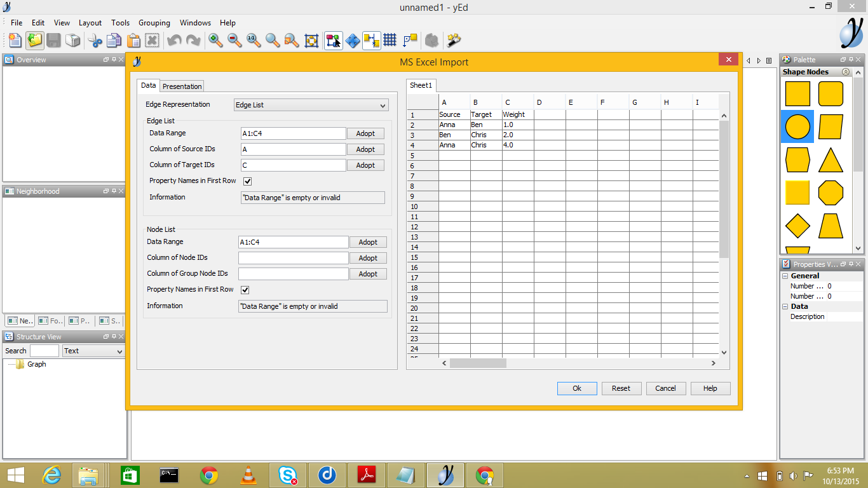Toggle the edit mode toolbar icon
This screenshot has width=868, height=488.
point(334,41)
